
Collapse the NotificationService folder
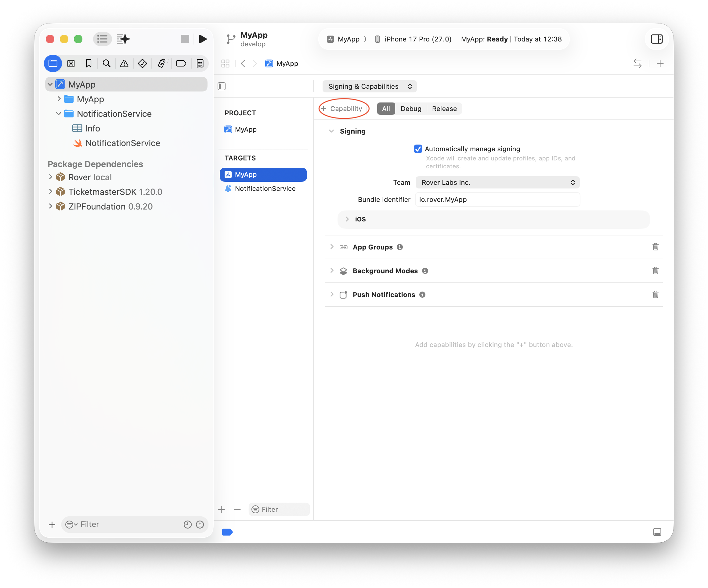pos(59,113)
